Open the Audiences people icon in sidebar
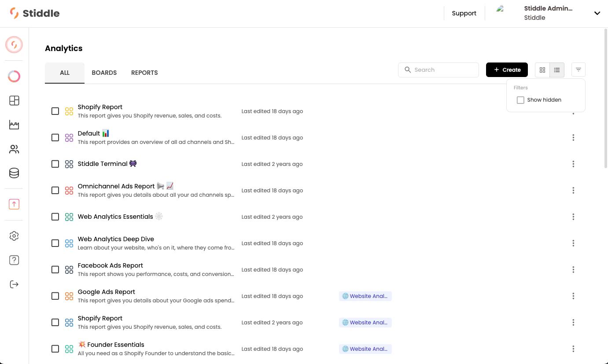The image size is (608, 364). [x=14, y=149]
